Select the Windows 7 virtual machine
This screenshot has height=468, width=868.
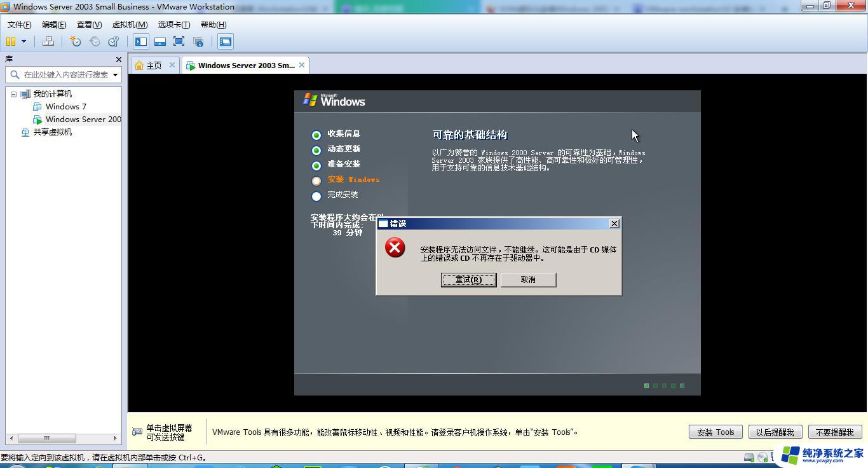[66, 107]
